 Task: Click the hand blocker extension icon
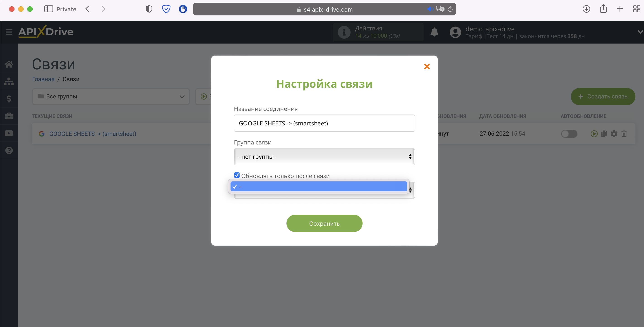[183, 9]
